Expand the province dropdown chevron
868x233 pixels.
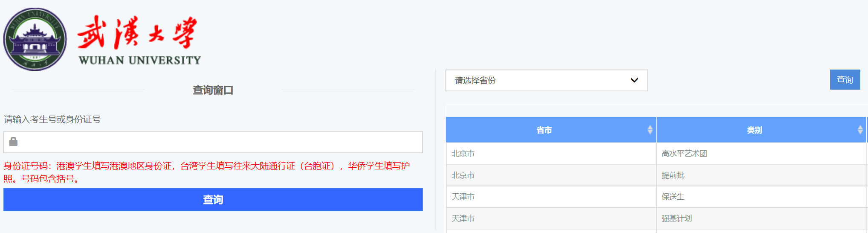point(634,80)
